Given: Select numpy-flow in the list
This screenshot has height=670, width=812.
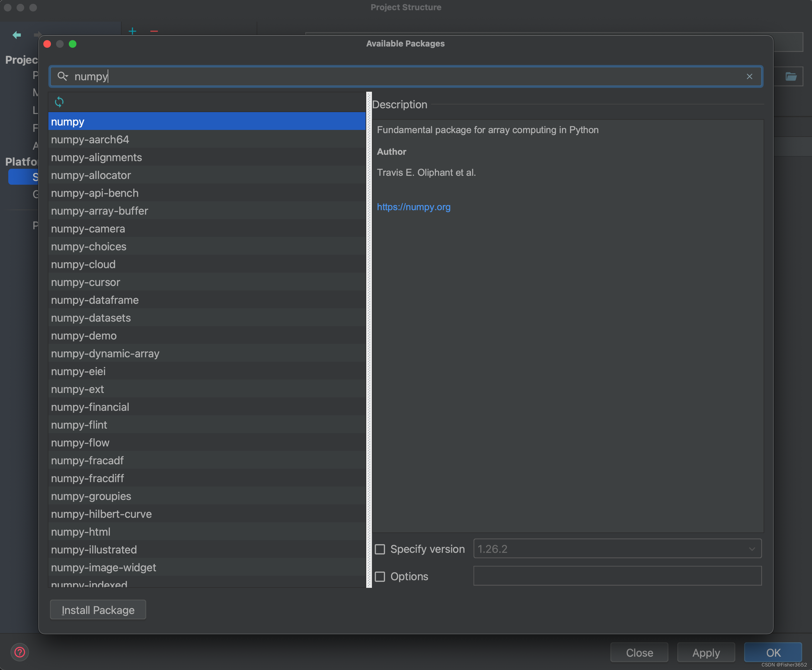Looking at the screenshot, I should (x=207, y=443).
